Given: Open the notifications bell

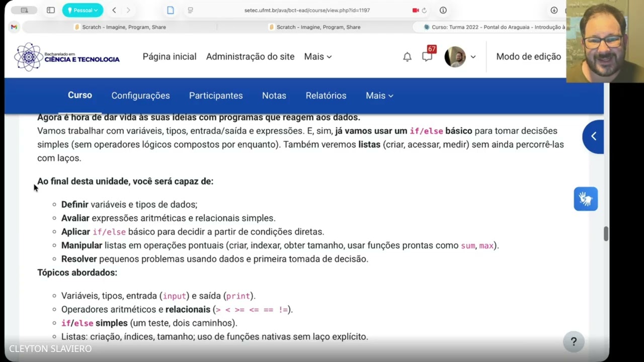Looking at the screenshot, I should click(x=408, y=57).
